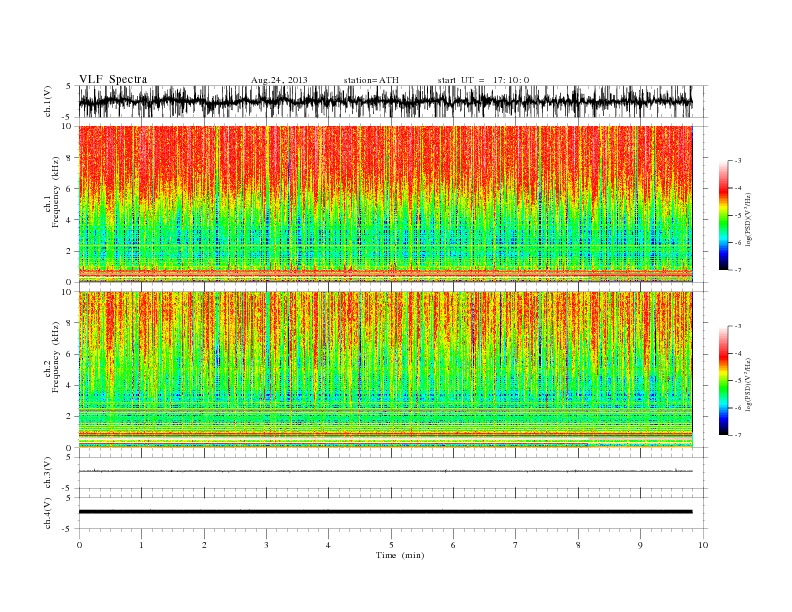Click time axis tick label "1"
This screenshot has width=792, height=612.
(141, 545)
